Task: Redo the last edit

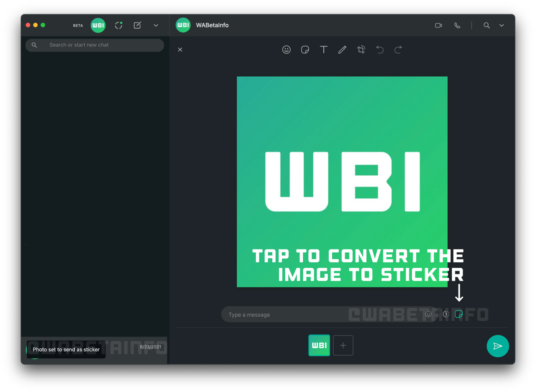Action: click(x=398, y=50)
